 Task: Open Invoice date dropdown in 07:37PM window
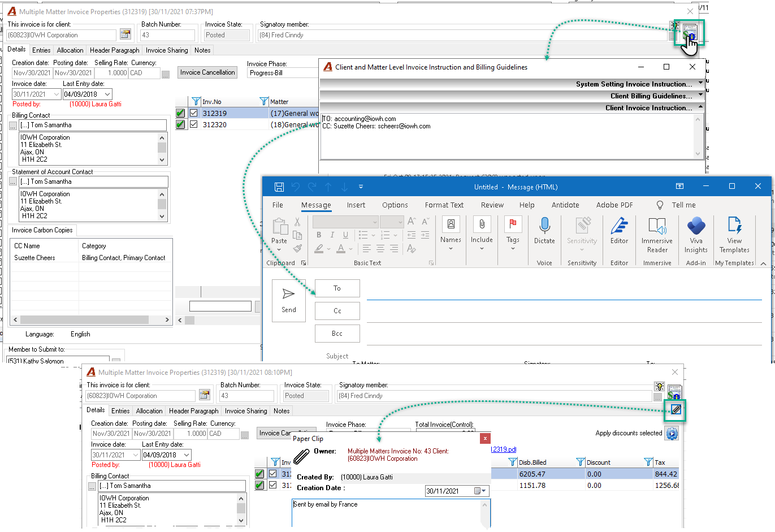point(57,94)
